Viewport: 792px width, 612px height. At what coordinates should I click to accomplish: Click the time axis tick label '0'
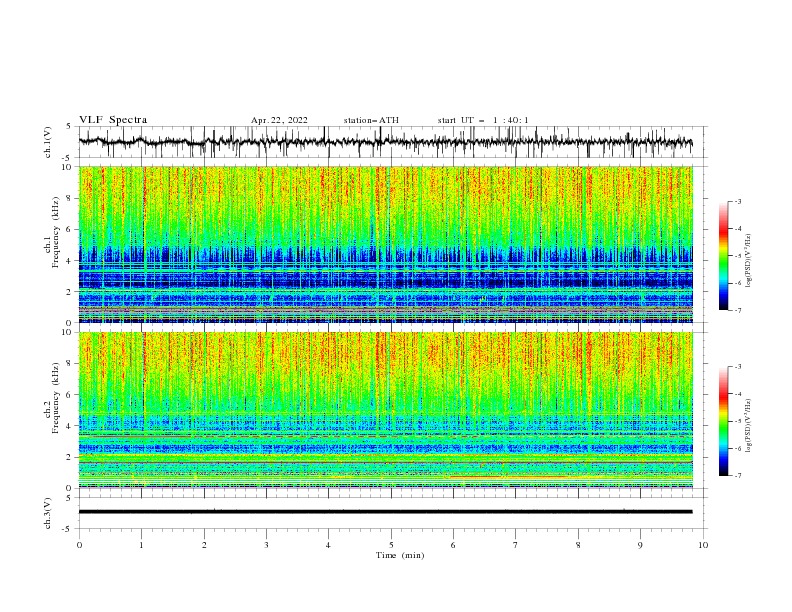(79, 545)
